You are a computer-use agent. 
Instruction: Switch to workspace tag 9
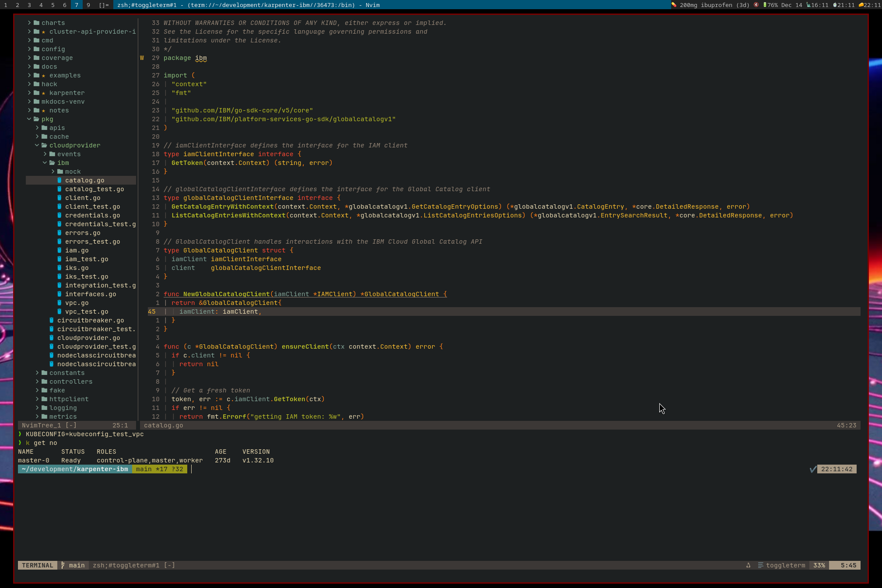[88, 5]
